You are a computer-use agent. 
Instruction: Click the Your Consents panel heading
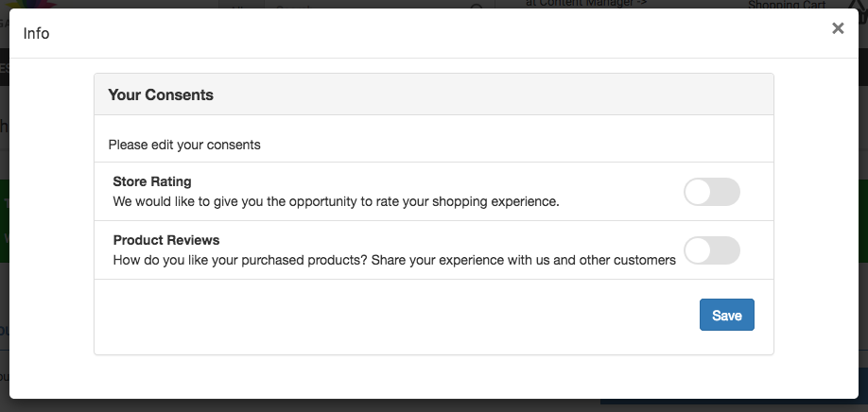(x=161, y=94)
